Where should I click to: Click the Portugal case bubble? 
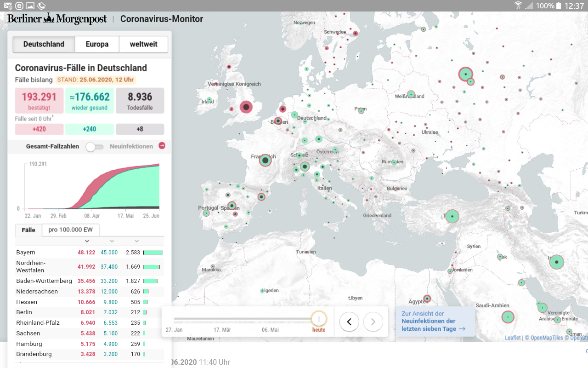(x=206, y=213)
